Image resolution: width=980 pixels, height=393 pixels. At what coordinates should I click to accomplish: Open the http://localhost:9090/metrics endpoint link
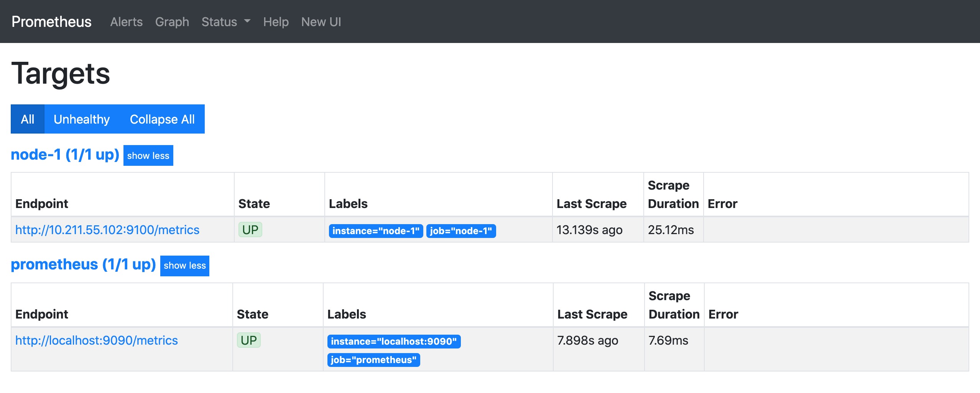click(x=97, y=340)
